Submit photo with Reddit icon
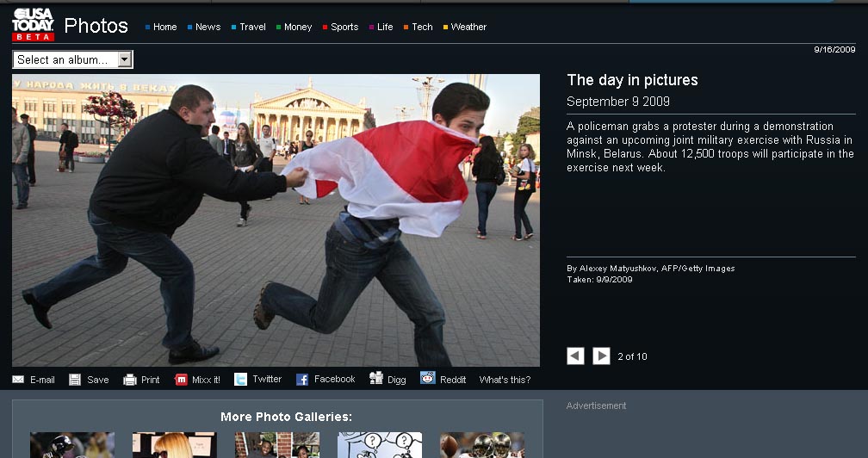 [428, 378]
